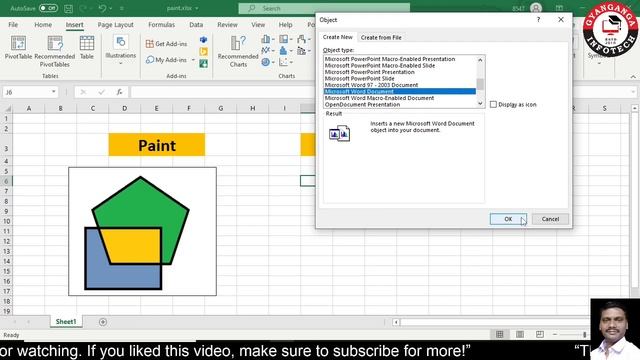Click the Paint heading cell

(157, 145)
